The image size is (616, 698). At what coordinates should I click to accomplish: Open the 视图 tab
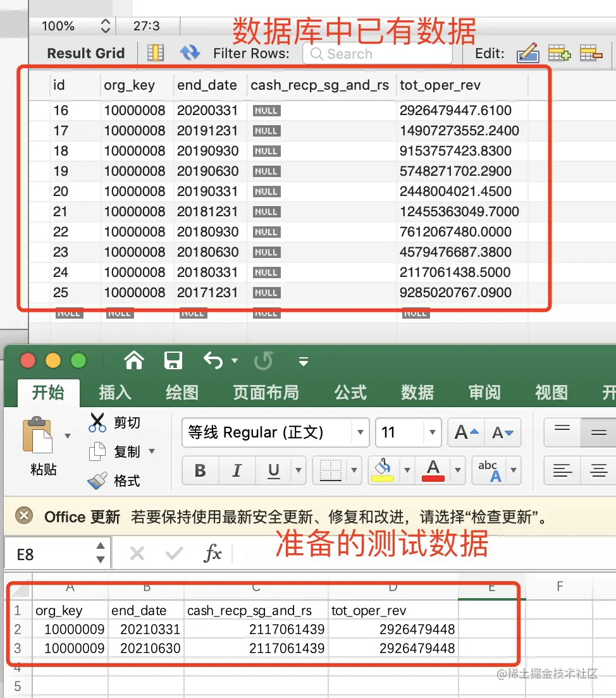(x=551, y=393)
